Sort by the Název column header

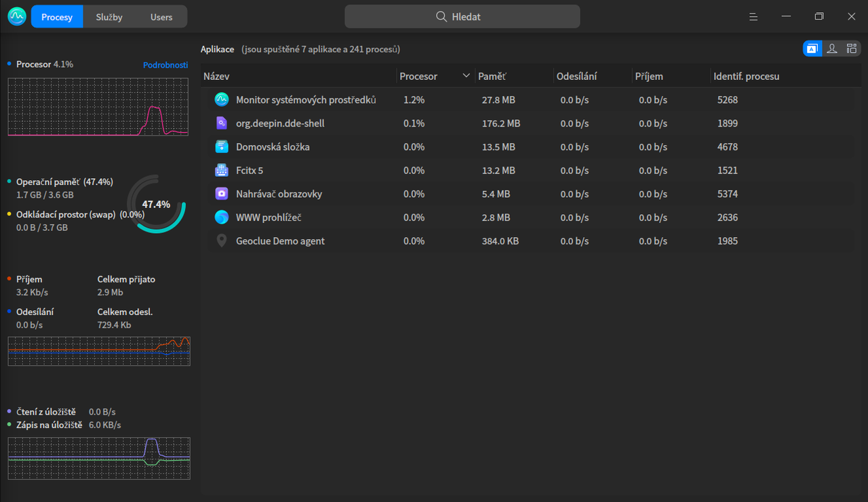(x=298, y=77)
